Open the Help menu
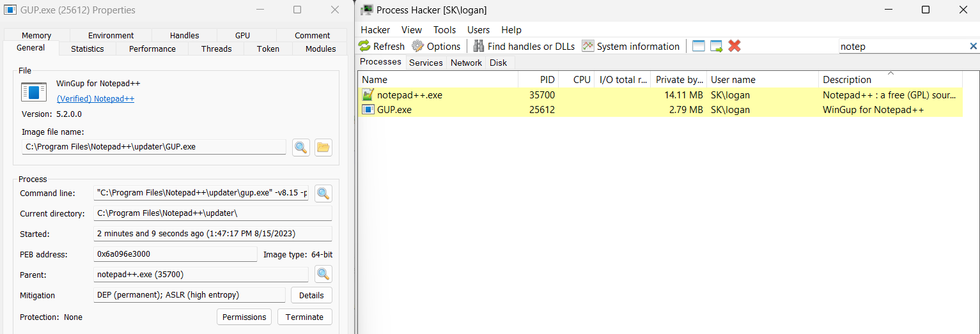The width and height of the screenshot is (980, 334). 511,30
